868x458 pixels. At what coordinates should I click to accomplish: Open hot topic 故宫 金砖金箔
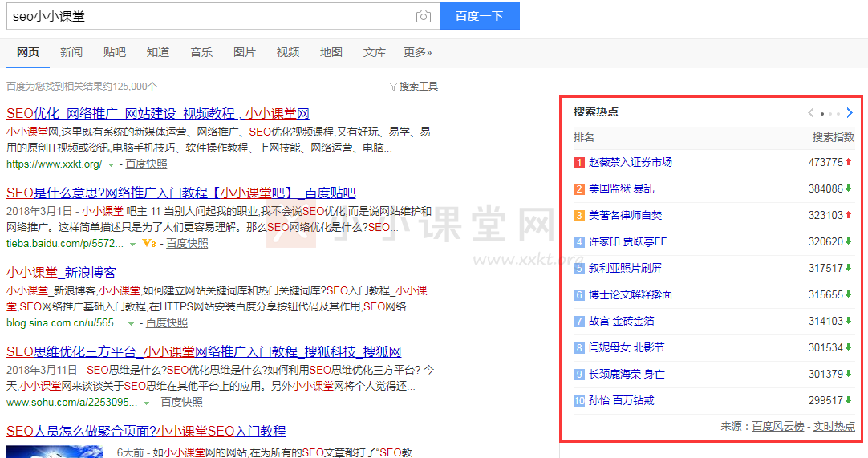coord(621,321)
